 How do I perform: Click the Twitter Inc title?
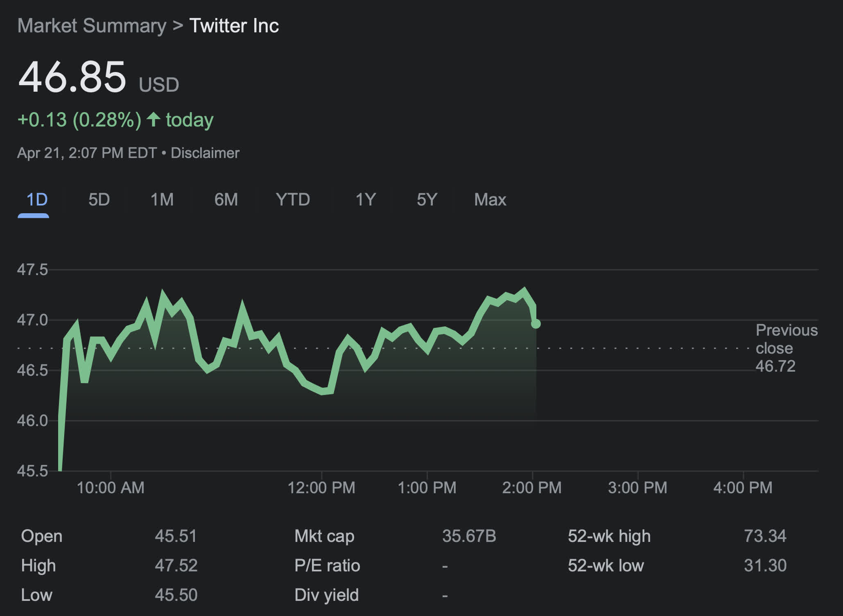pos(234,26)
